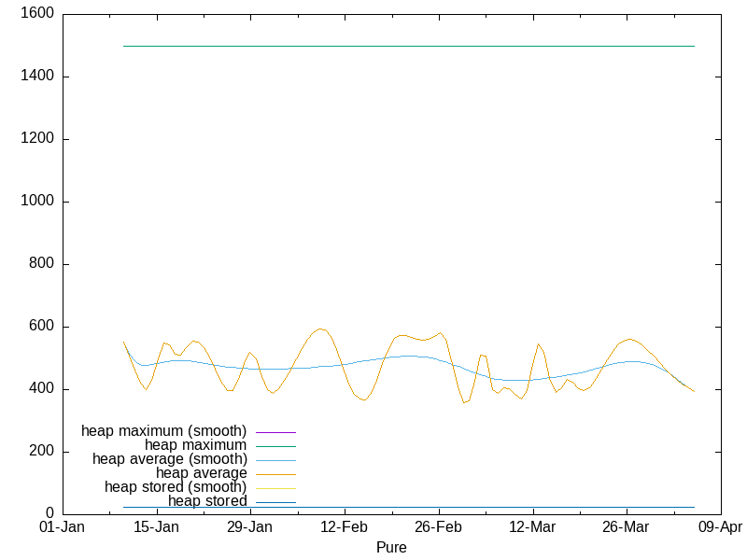Click the 26-Mar x-axis date label
This screenshot has height=560, width=747.
coord(626,527)
